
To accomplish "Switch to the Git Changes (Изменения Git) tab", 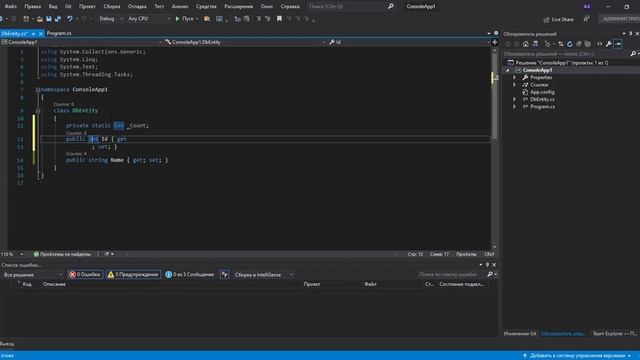I will click(x=520, y=333).
